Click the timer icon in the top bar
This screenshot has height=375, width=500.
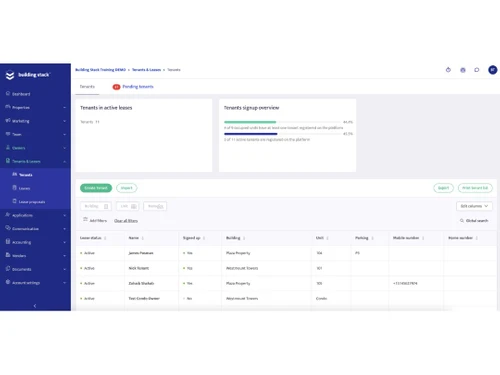(448, 70)
